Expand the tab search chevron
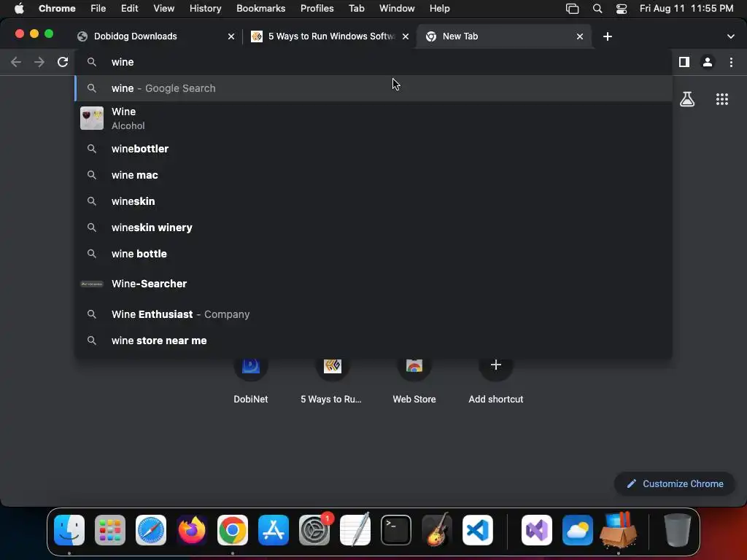The width and height of the screenshot is (747, 560). (730, 36)
